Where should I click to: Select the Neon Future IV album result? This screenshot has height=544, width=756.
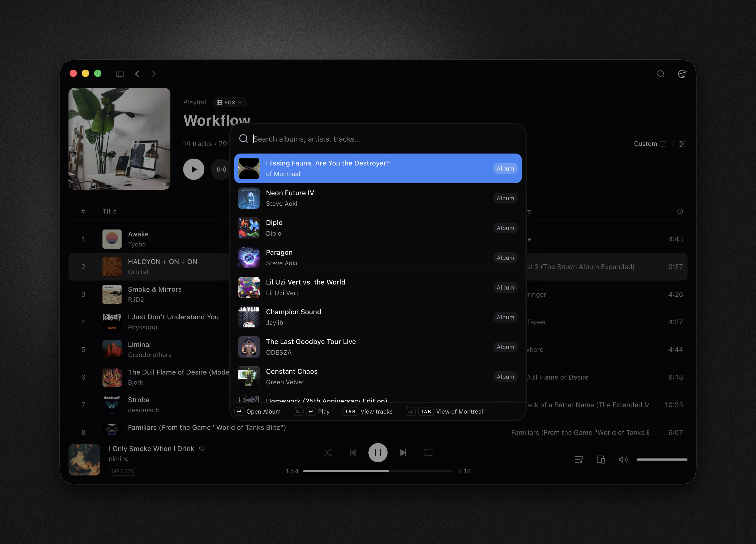378,198
